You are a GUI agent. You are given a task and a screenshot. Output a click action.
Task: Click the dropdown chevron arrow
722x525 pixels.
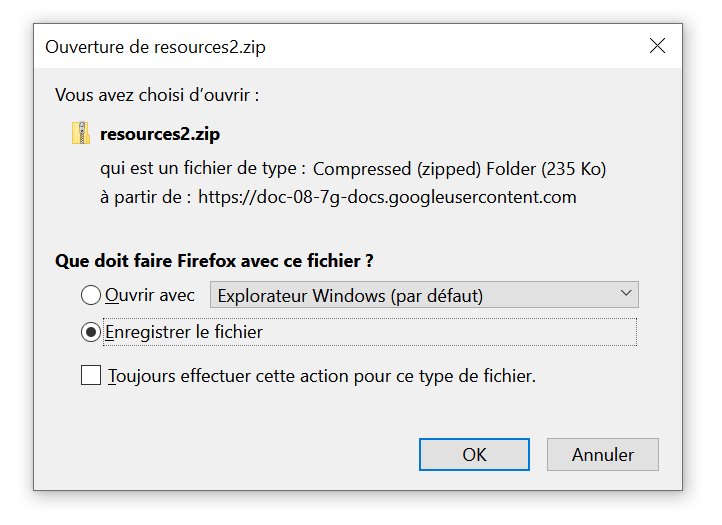pyautogui.click(x=626, y=293)
